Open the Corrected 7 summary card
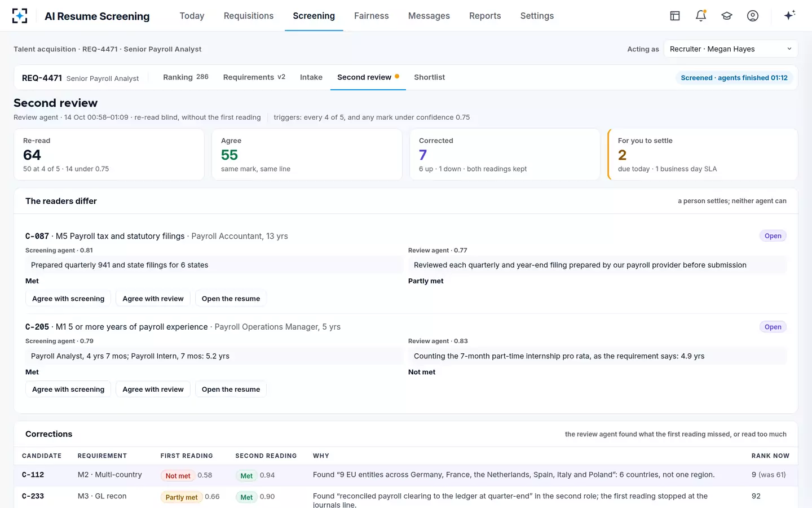 click(x=505, y=155)
